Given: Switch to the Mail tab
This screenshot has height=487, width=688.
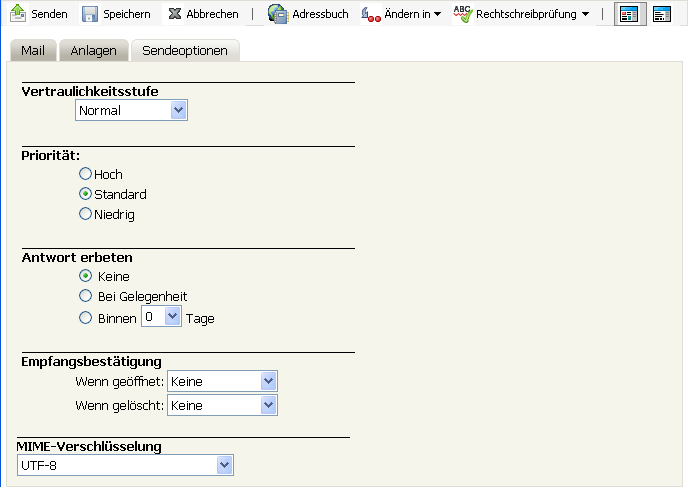Looking at the screenshot, I should pyautogui.click(x=33, y=50).
